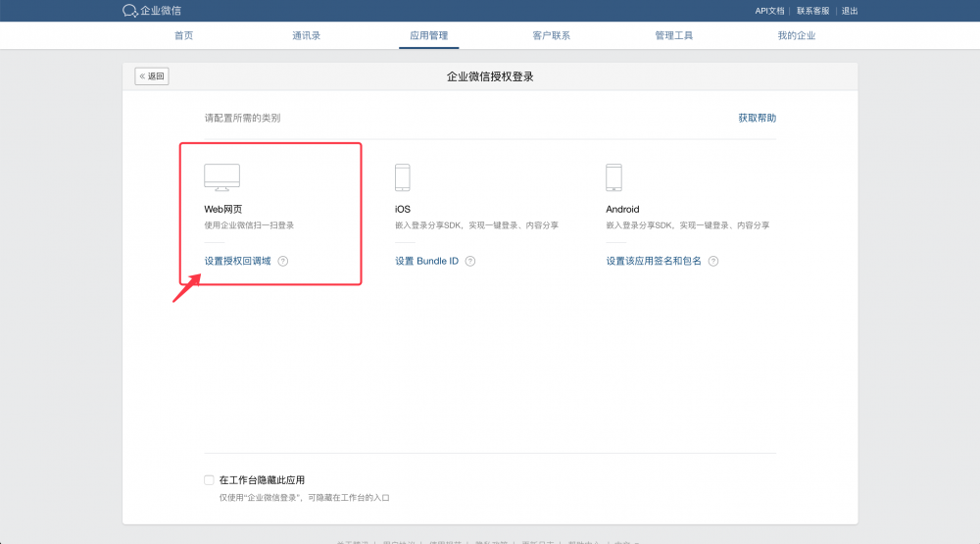Open API文档 link in header

[x=769, y=11]
